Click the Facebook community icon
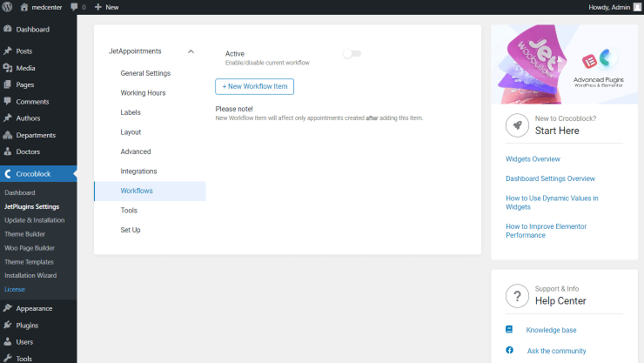 click(x=509, y=350)
